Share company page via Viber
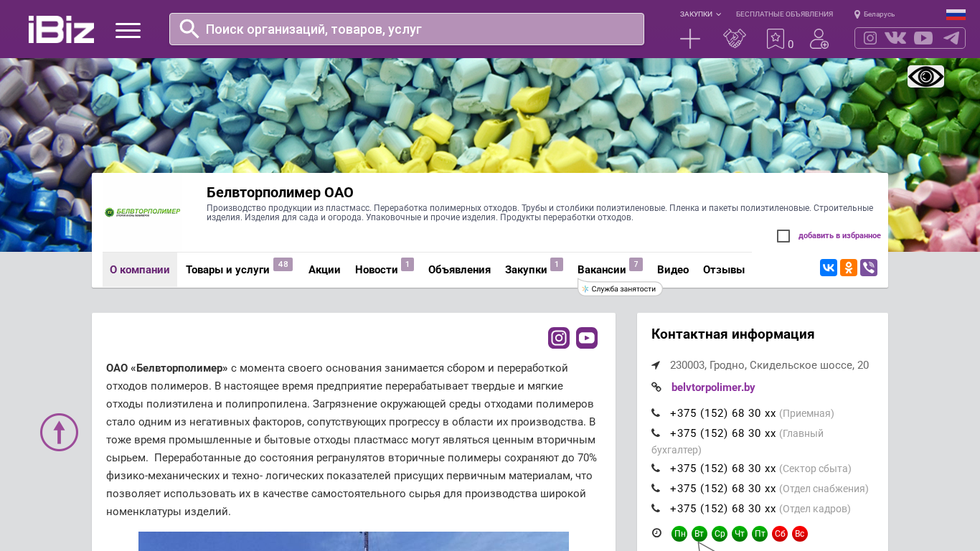This screenshot has width=980, height=551. point(869,268)
